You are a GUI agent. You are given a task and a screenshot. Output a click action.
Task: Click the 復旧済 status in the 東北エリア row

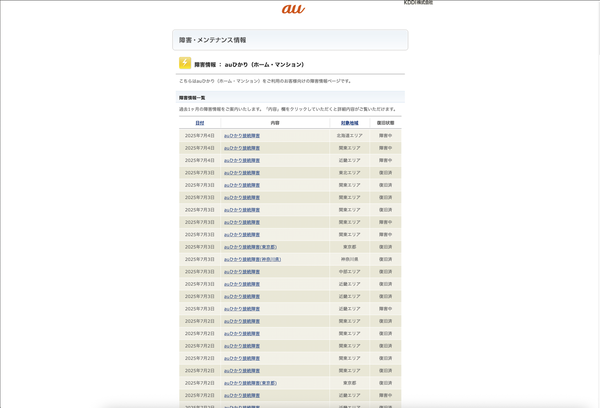[385, 173]
